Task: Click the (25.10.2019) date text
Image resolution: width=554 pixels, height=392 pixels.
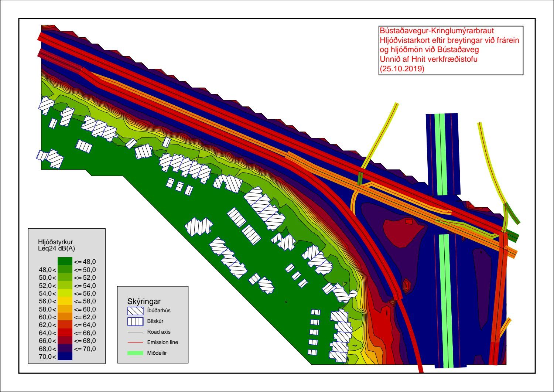Action: point(402,69)
